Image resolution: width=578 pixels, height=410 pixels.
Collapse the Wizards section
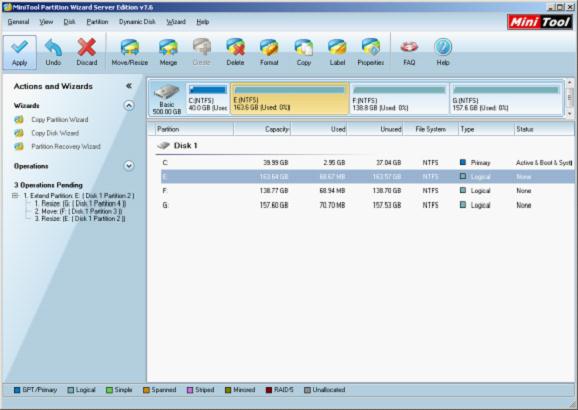(x=129, y=106)
